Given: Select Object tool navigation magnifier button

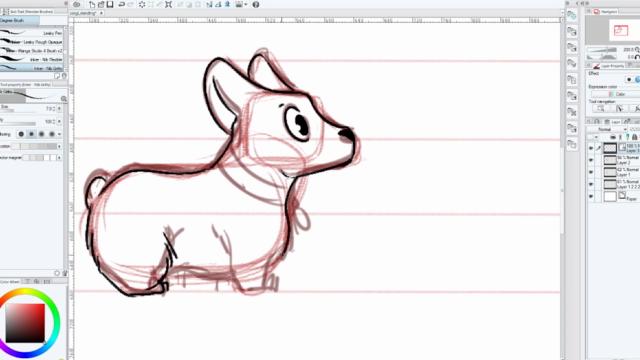Looking at the screenshot, I should tap(600, 109).
